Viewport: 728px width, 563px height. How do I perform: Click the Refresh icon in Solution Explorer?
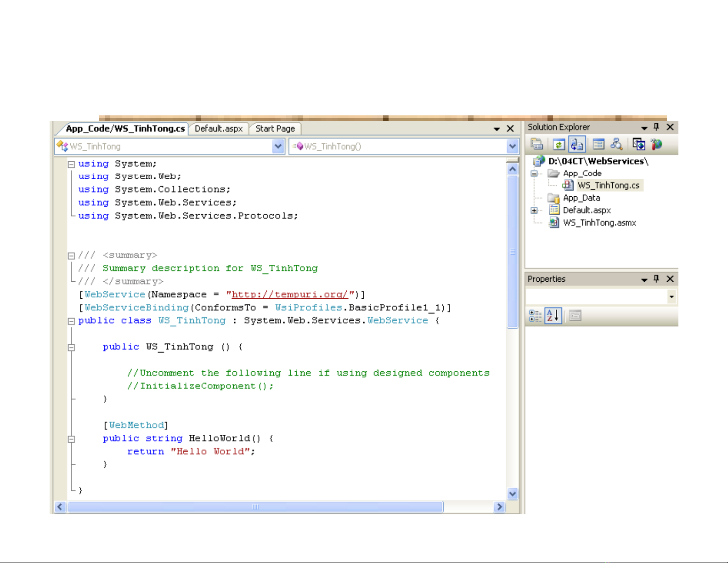[559, 144]
